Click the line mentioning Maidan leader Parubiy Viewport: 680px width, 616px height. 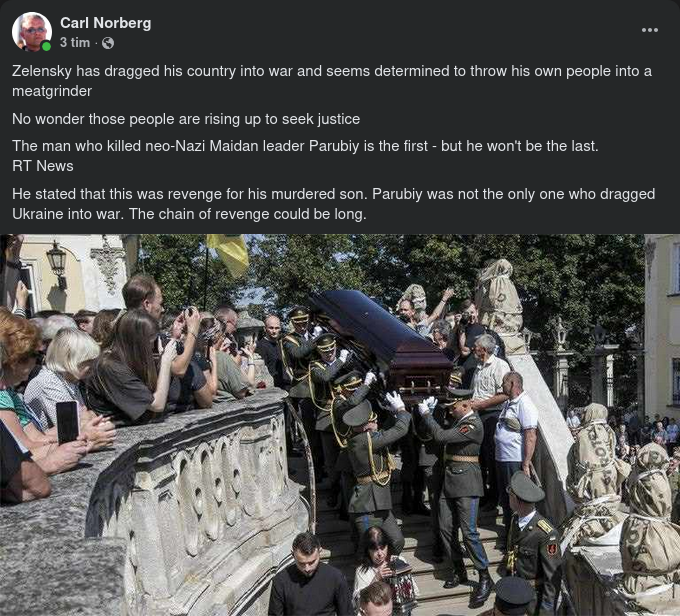tap(305, 146)
